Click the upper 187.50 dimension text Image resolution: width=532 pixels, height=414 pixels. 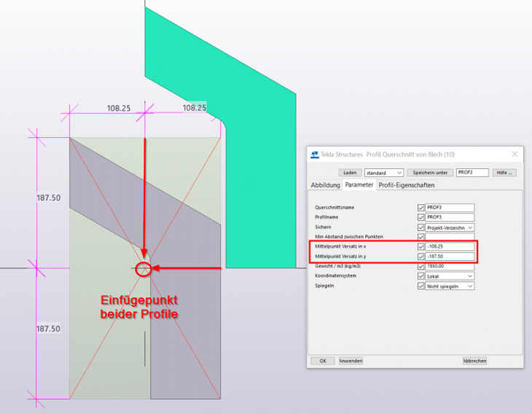pyautogui.click(x=49, y=198)
